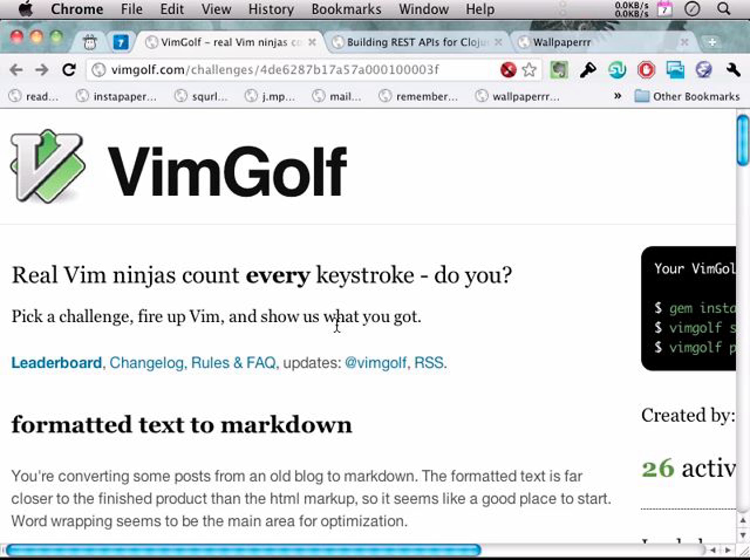Select the VimGolf tab

point(231,42)
